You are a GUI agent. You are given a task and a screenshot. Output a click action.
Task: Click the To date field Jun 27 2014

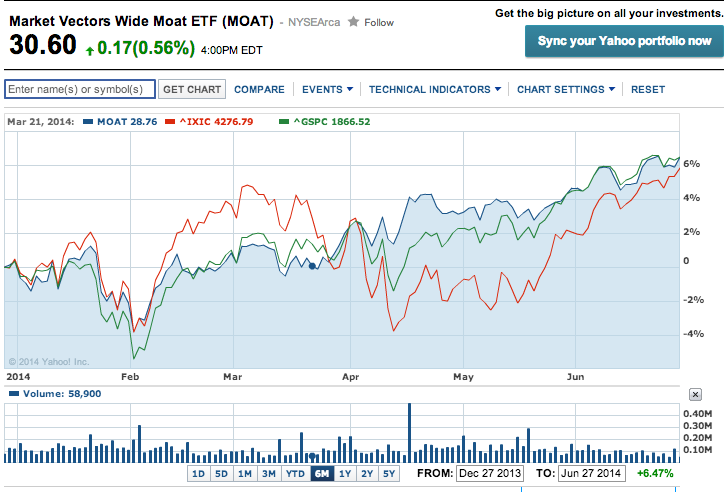pyautogui.click(x=591, y=474)
